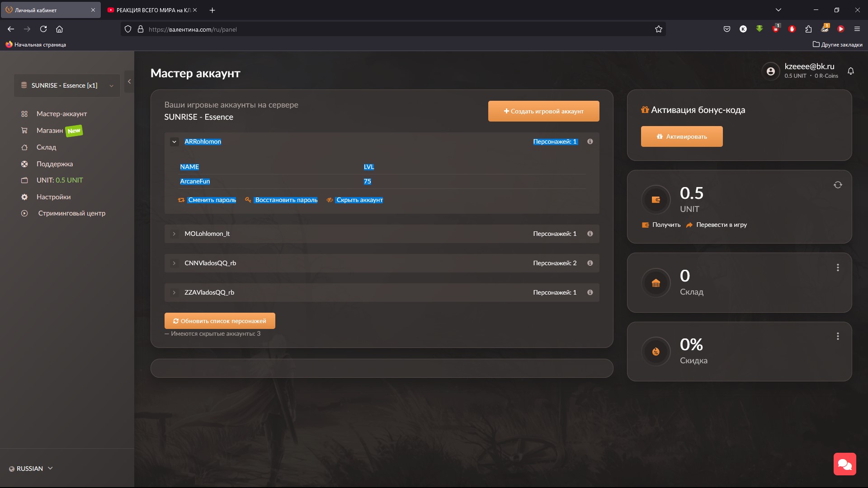Open the live chat support bubble
Viewport: 868px width, 488px height.
(844, 464)
